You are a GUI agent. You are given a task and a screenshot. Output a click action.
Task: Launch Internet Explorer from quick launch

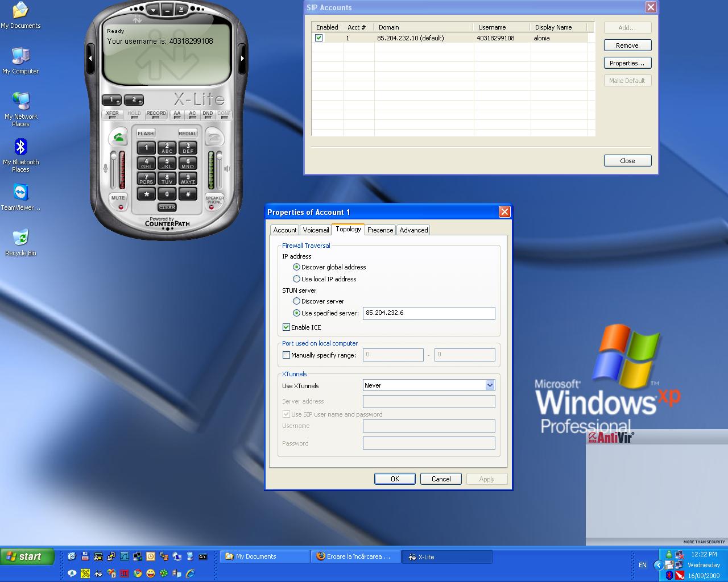coord(190,573)
